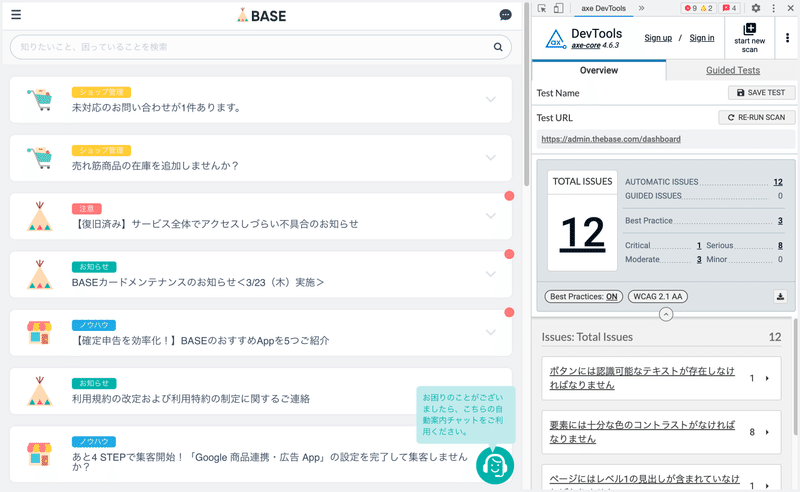Image resolution: width=800 pixels, height=492 pixels.
Task: Open DevTools customize three-dot menu
Action: coord(773,8)
